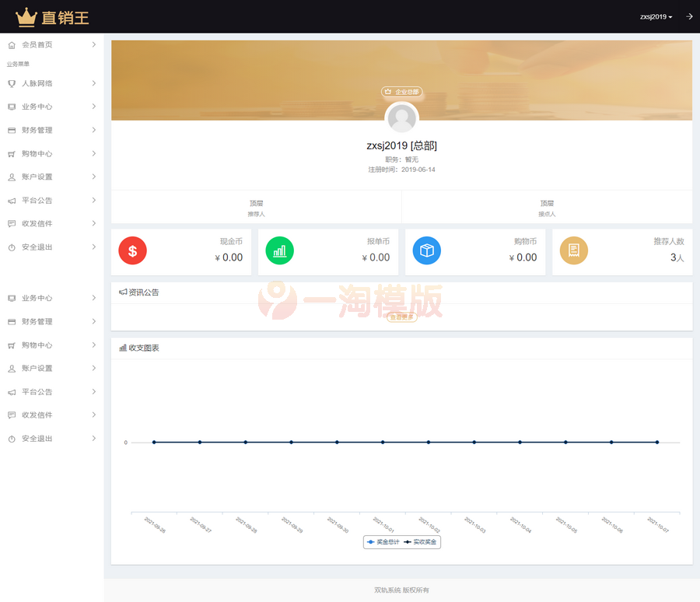700x602 pixels.
Task: Click the red 现金币 dollar icon
Action: pos(132,251)
